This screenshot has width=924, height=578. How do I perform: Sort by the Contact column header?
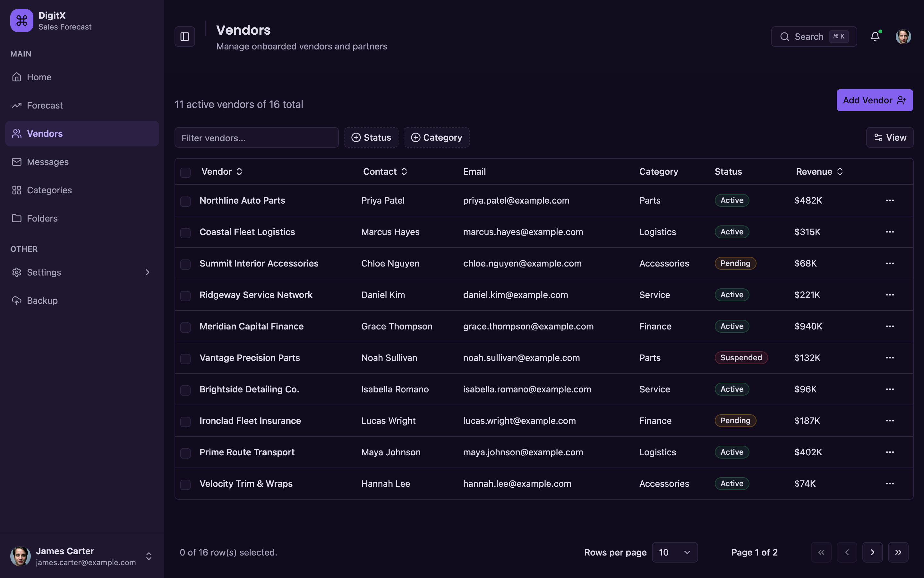click(385, 172)
